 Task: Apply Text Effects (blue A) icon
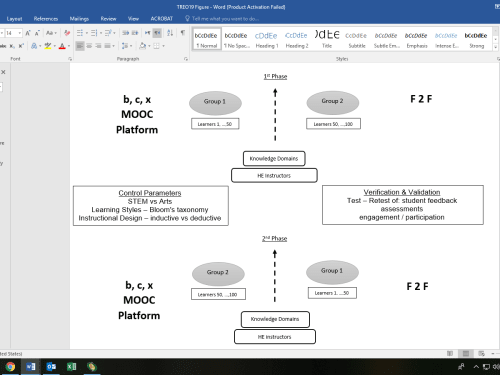[33, 46]
